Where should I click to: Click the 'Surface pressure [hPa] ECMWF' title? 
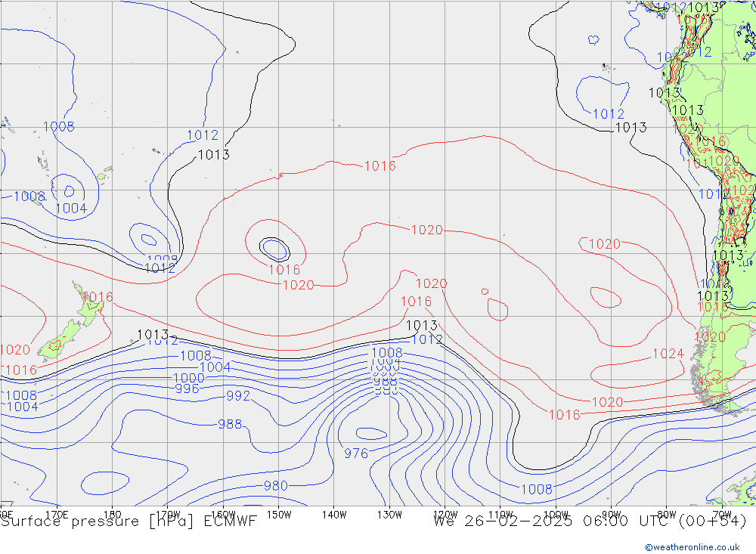pyautogui.click(x=129, y=522)
